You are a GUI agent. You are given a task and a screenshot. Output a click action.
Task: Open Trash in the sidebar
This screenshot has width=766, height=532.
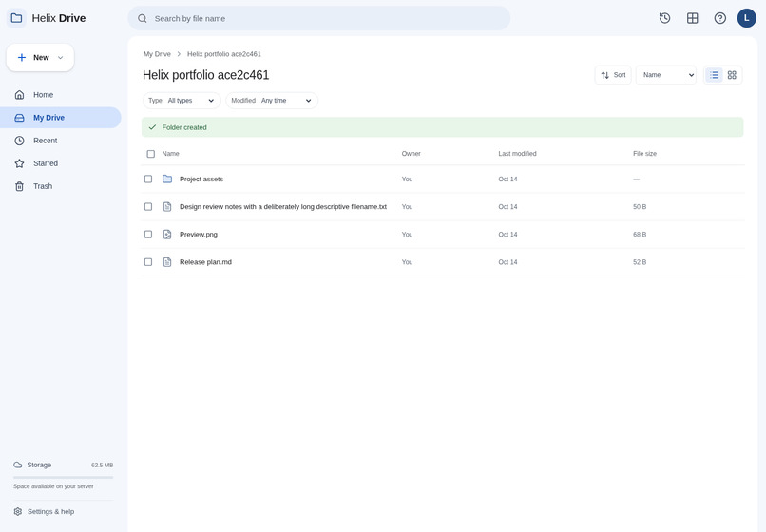point(61,186)
